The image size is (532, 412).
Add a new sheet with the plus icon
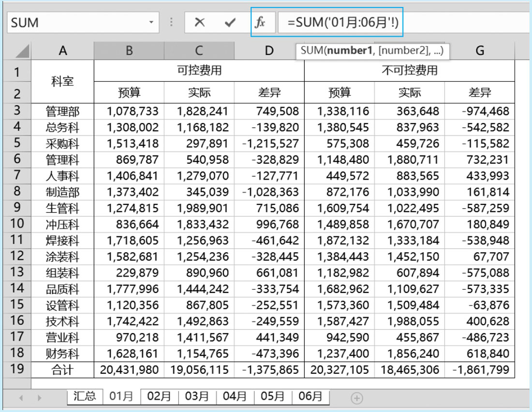click(x=357, y=398)
